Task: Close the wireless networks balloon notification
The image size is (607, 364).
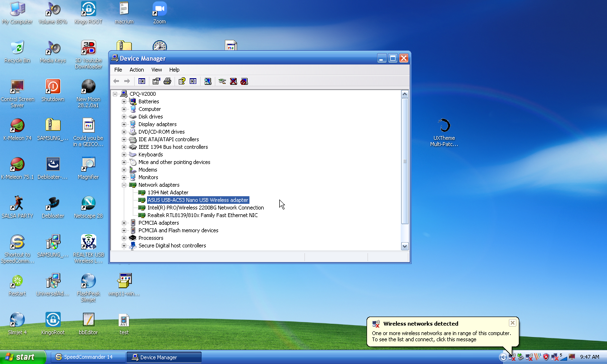Action: (x=512, y=323)
